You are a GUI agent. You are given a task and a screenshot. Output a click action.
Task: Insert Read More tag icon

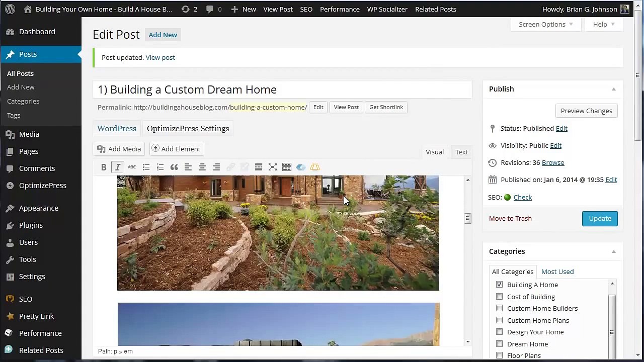coord(259,167)
